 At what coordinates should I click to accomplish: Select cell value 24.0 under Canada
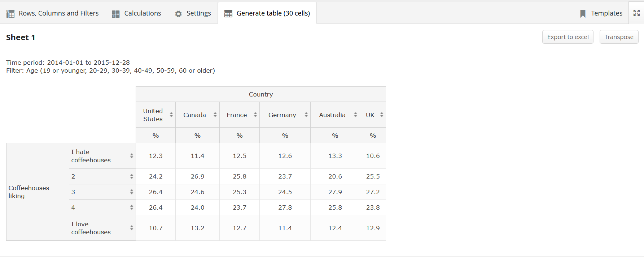click(197, 207)
